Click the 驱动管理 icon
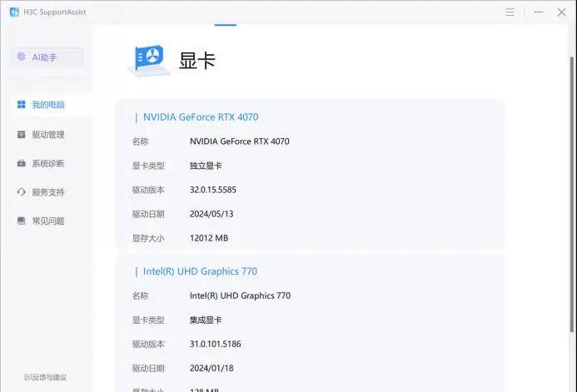 [22, 134]
